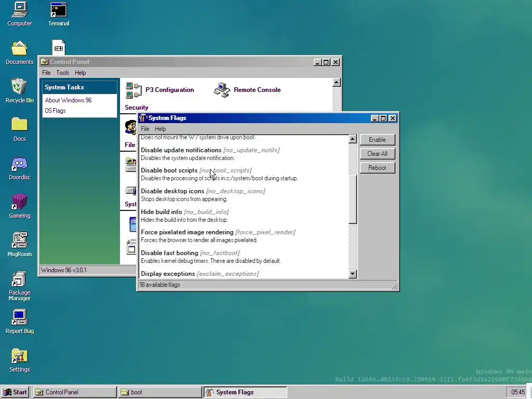The width and height of the screenshot is (532, 399).
Task: Open Remote Console in Control Panel
Action: pyautogui.click(x=247, y=90)
